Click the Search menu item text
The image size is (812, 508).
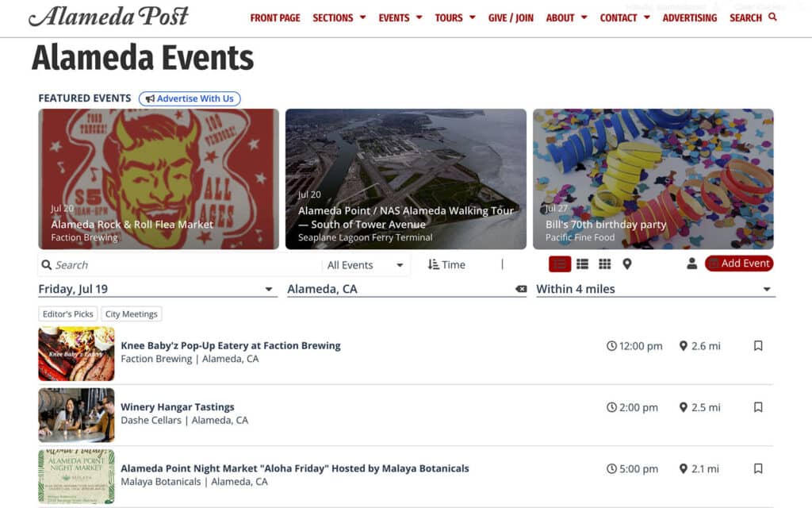tap(745, 18)
